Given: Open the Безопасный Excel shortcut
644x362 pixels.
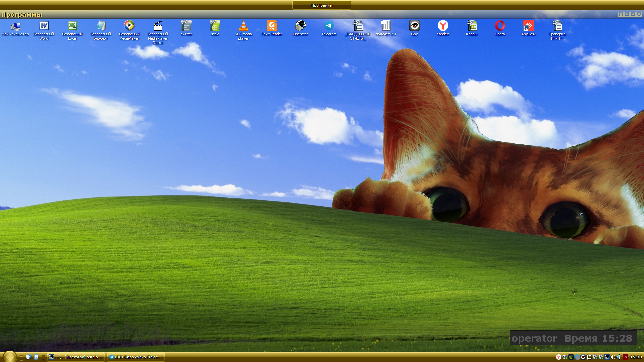Looking at the screenshot, I should point(72,26).
